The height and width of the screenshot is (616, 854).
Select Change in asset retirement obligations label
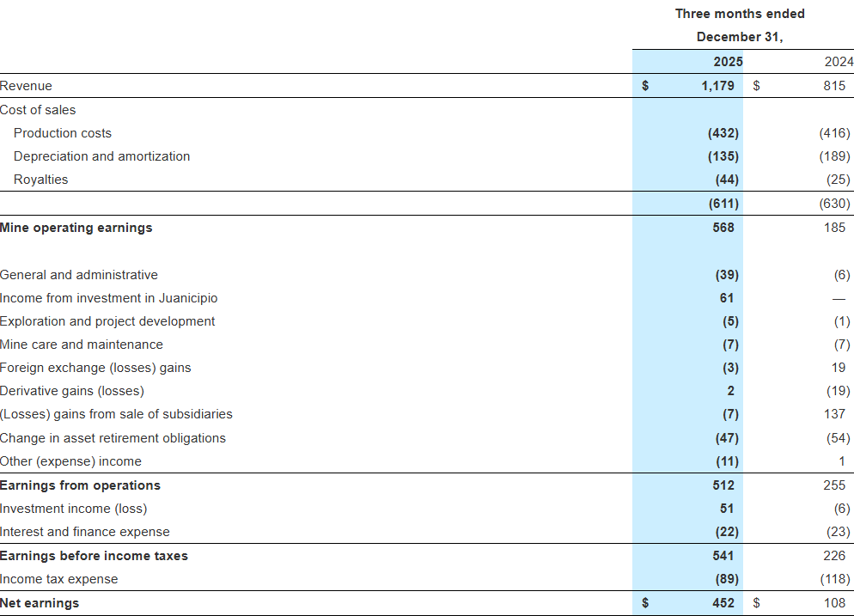[113, 438]
